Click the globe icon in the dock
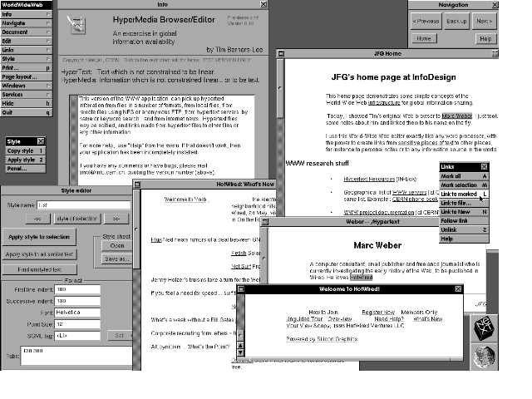This screenshot has width=532, height=399. (x=485, y=357)
